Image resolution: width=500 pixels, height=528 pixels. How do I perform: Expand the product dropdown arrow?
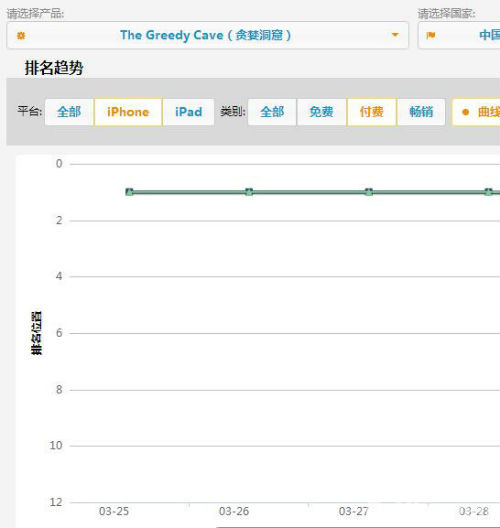[395, 35]
